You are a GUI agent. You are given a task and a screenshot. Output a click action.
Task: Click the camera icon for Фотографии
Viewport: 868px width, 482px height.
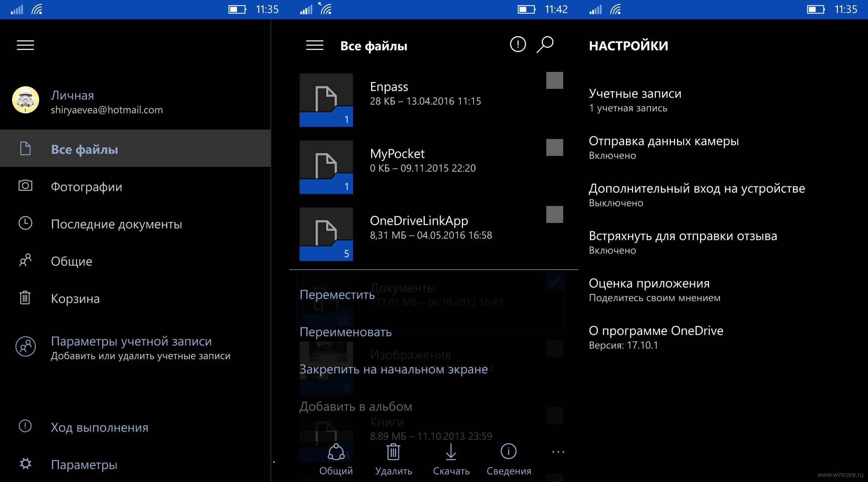pyautogui.click(x=25, y=185)
